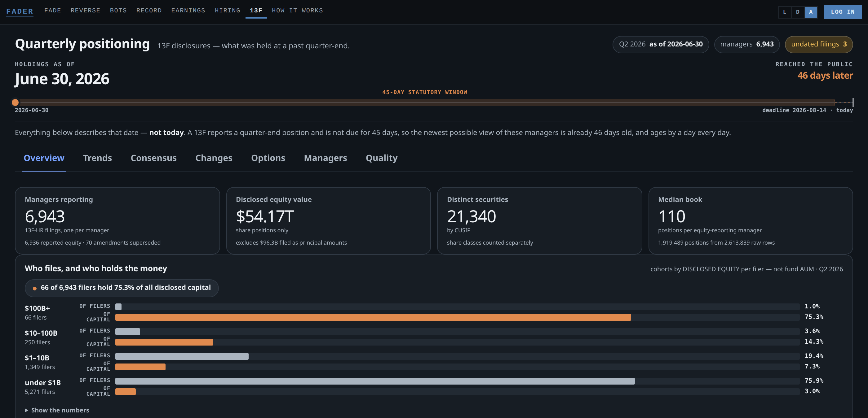Select the 13F nav item

(256, 11)
